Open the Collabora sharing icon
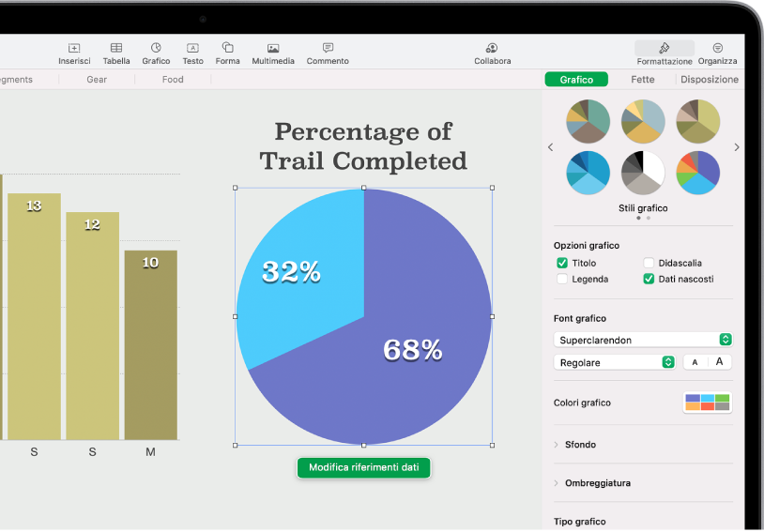The image size is (764, 532). click(x=492, y=48)
